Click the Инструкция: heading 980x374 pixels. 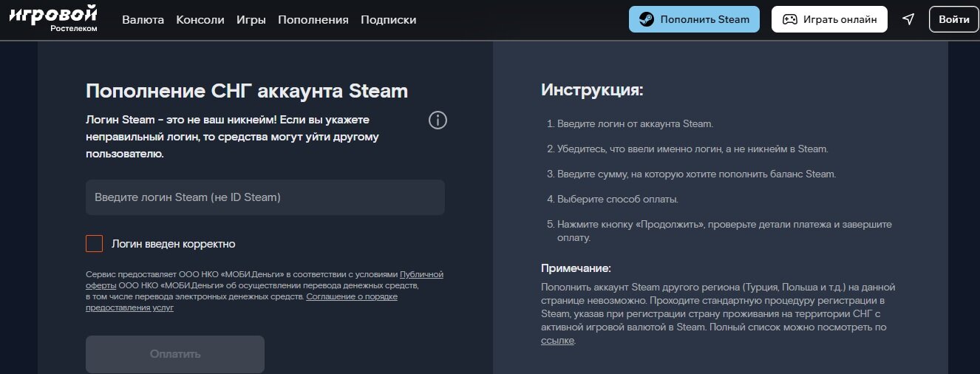pos(593,90)
